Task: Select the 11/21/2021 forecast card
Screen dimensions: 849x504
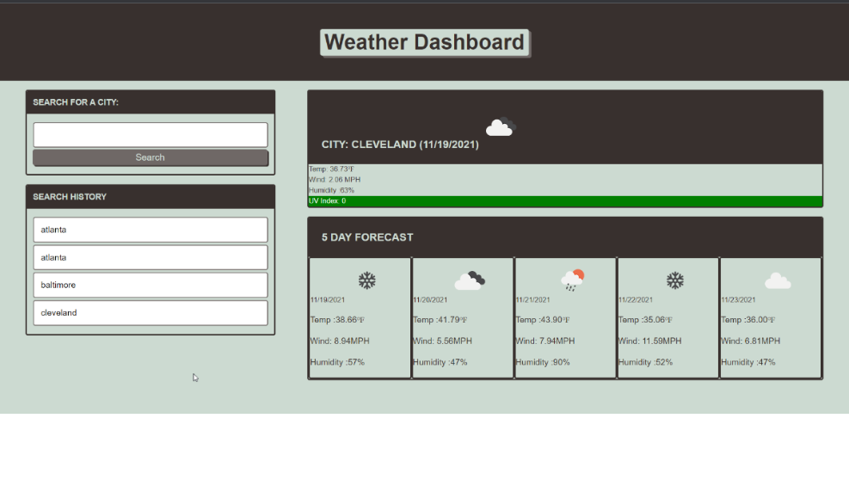Action: click(x=564, y=317)
